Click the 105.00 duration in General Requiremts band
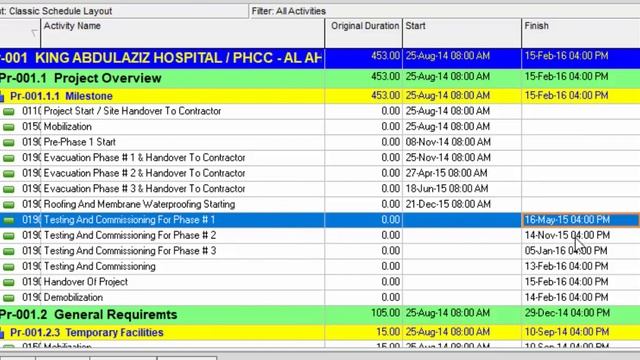This screenshot has width=640, height=360. coord(385,313)
